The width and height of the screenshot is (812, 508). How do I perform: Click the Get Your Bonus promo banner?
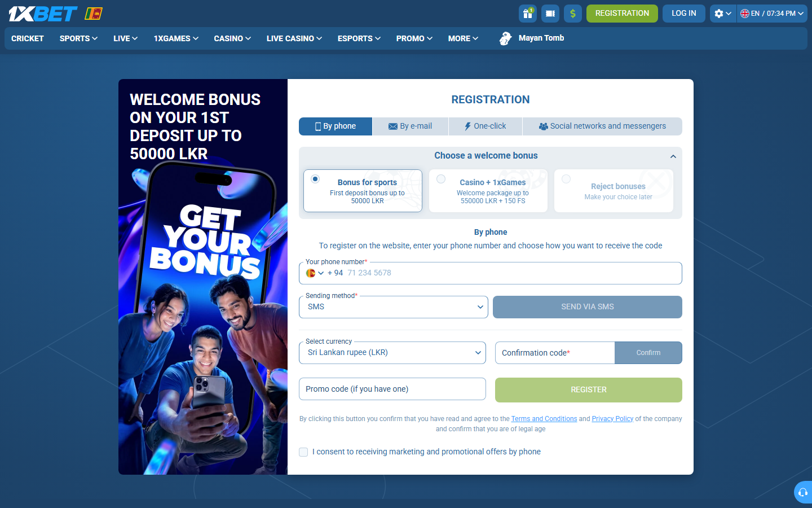203,277
